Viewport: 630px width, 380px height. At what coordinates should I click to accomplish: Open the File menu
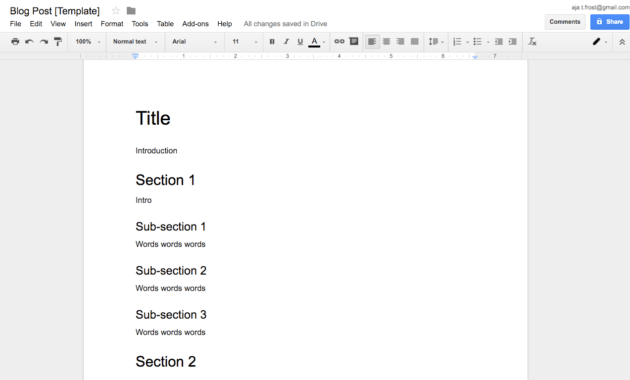pyautogui.click(x=16, y=24)
